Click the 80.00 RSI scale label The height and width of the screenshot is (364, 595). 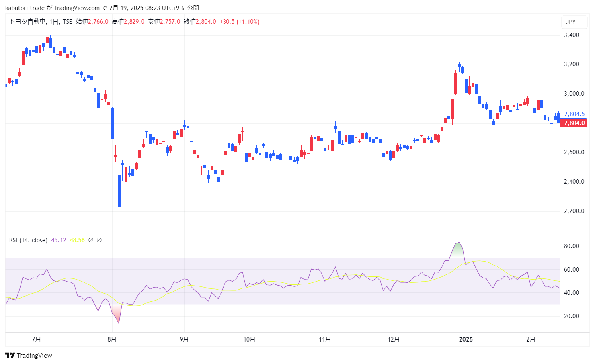[x=571, y=246]
